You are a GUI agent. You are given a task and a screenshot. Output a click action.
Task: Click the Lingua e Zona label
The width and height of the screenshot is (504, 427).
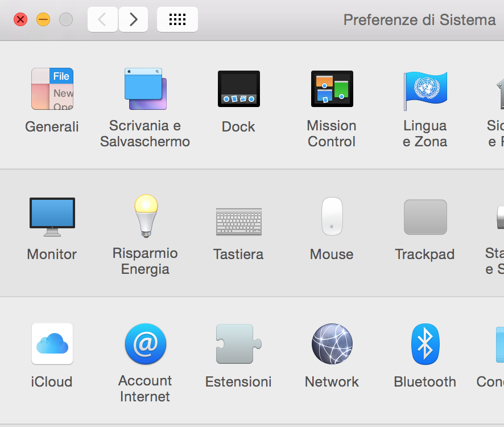point(425,134)
